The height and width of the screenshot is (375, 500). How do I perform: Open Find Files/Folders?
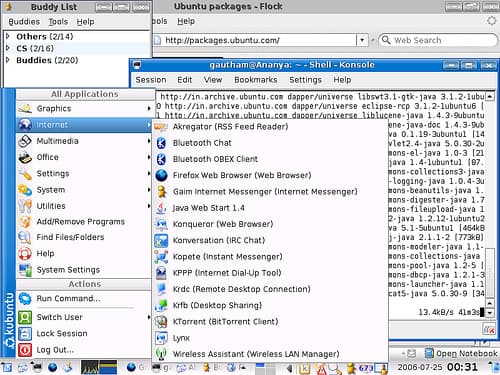84,237
